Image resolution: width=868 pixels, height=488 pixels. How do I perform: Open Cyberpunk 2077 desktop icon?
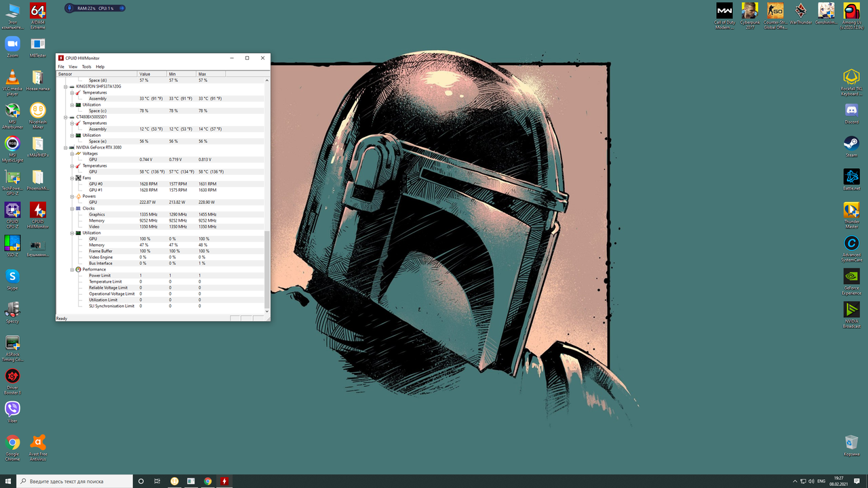(749, 17)
